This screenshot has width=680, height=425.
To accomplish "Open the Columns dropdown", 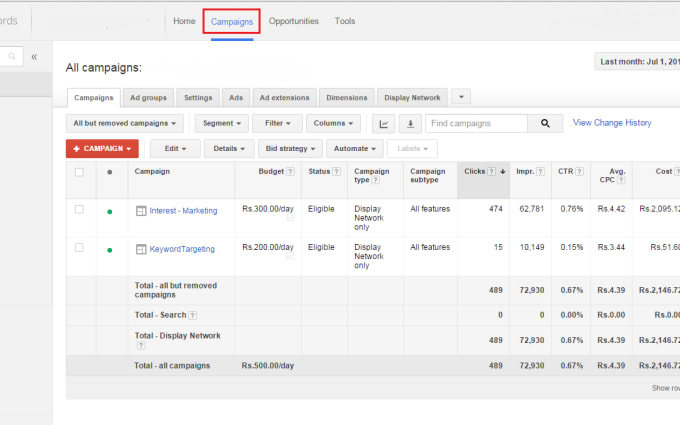I will (x=333, y=124).
